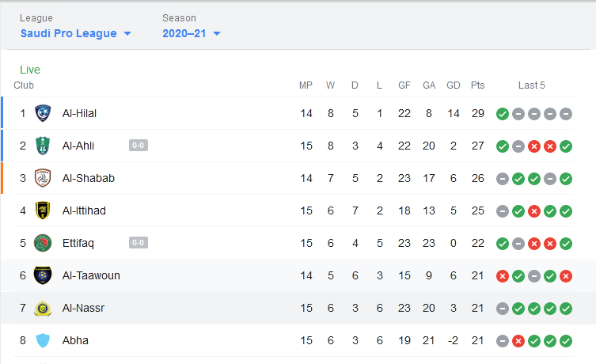Open the Saudi Pro League league dropdown
The image size is (596, 364).
click(x=76, y=33)
